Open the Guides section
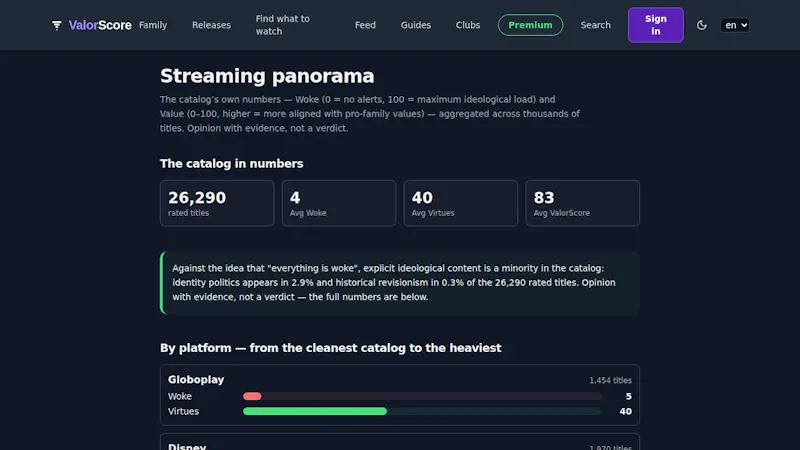Viewport: 800px width, 450px height. pos(416,25)
